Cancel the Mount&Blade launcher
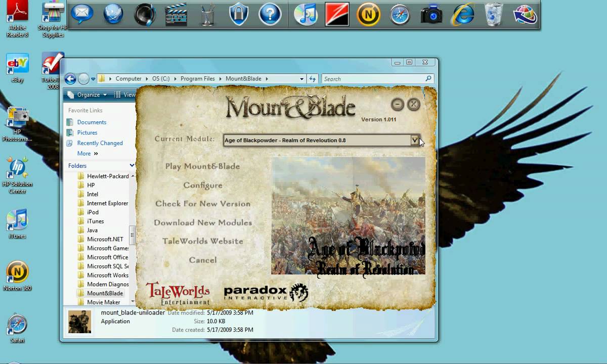The height and width of the screenshot is (364, 607). coord(203,260)
